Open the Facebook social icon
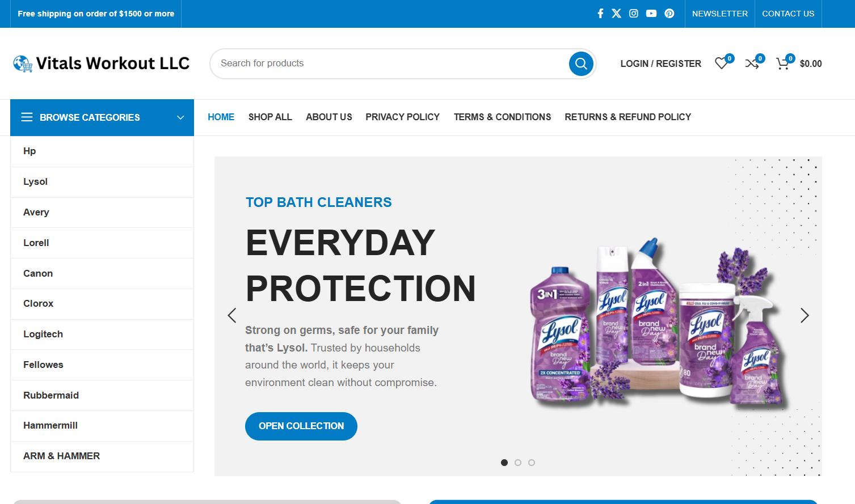The height and width of the screenshot is (504, 855). click(600, 14)
